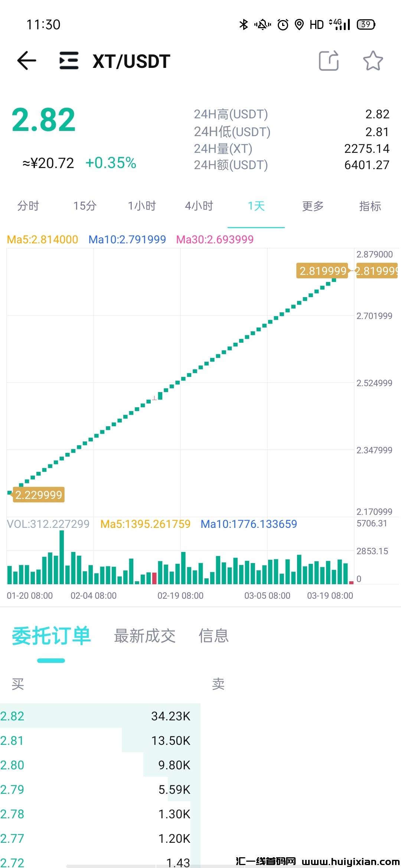The width and height of the screenshot is (401, 868).
Task: Select the 1天 chart interval
Action: tap(256, 206)
